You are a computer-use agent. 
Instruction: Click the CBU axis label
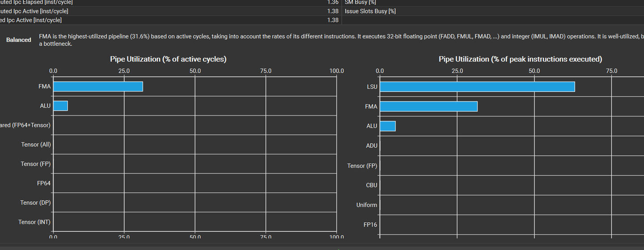tap(372, 185)
